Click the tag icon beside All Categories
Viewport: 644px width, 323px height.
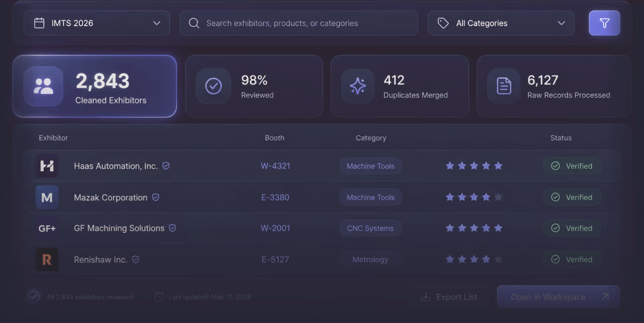[443, 23]
